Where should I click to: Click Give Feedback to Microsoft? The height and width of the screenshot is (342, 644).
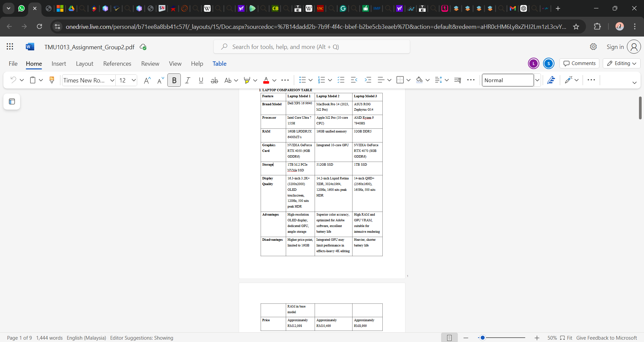point(606,338)
